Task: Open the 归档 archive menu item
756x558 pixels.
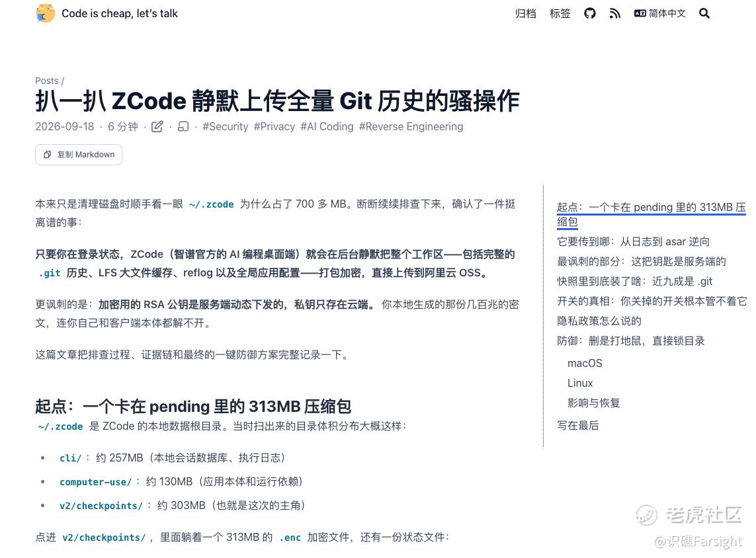Action: point(526,13)
